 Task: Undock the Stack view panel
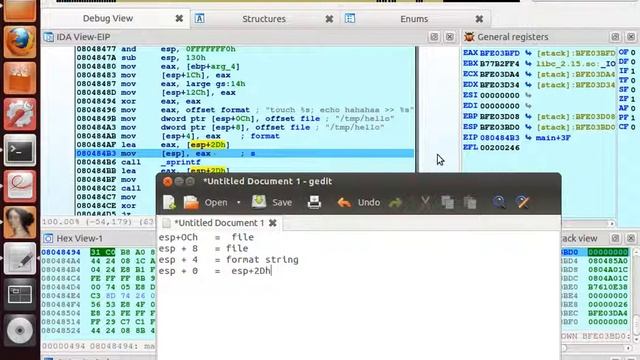point(615,238)
